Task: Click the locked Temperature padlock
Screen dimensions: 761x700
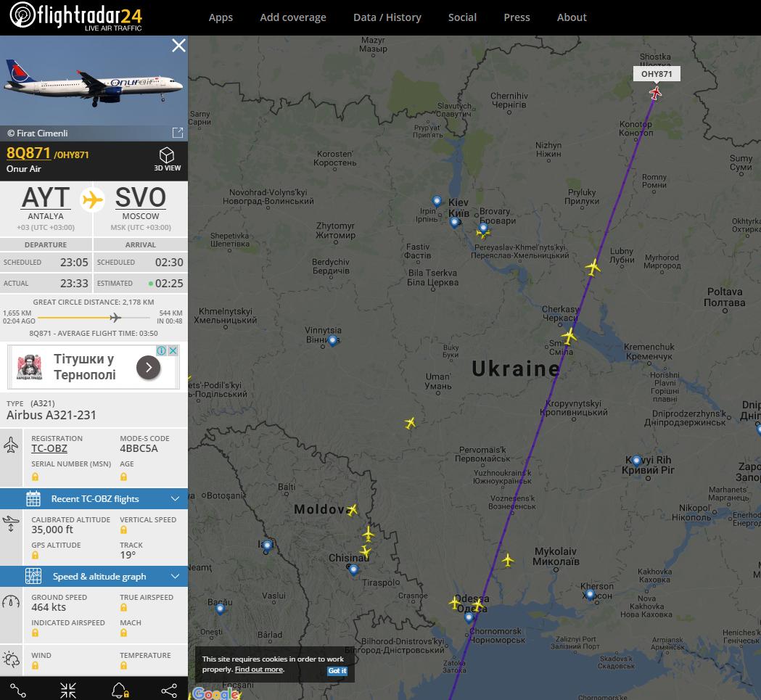Action: [x=124, y=665]
